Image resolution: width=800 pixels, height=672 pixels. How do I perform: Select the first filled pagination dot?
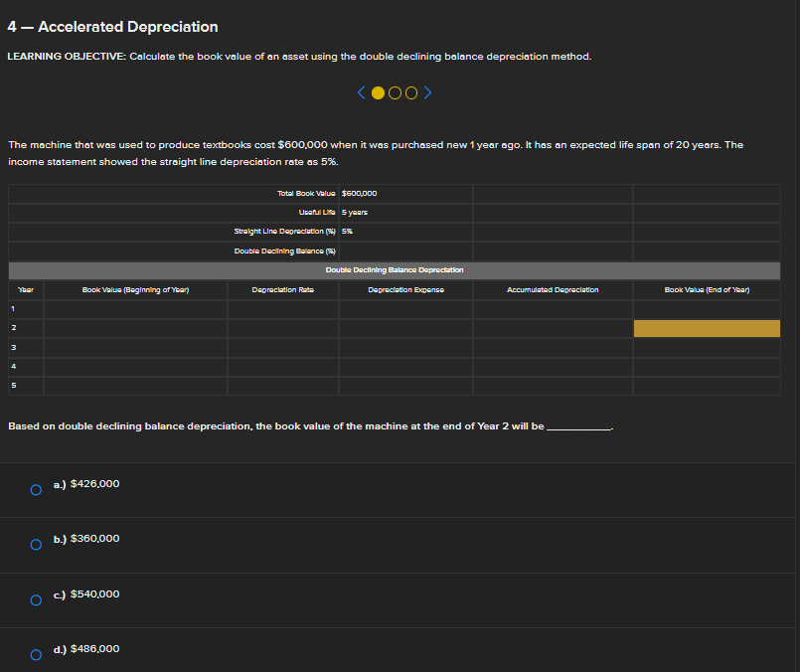378,92
